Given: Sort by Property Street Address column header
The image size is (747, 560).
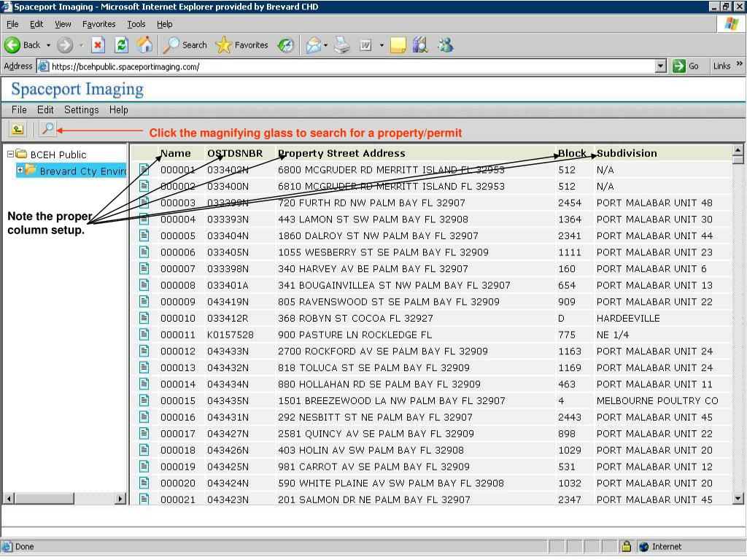Looking at the screenshot, I should 341,153.
